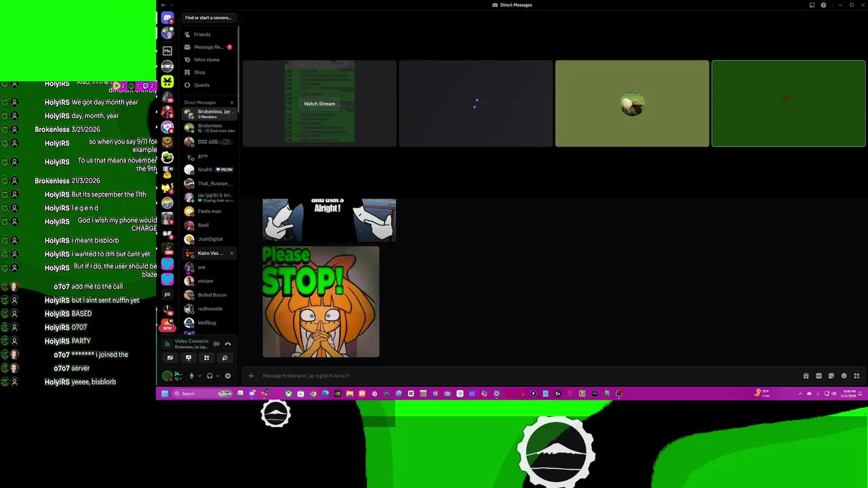
Task: Open DM with Wolfbug
Action: (208, 323)
